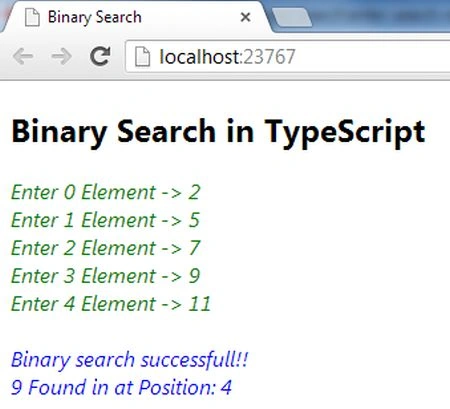Click the page icon in address bar
Screen dimensions: 450x409
[142, 57]
